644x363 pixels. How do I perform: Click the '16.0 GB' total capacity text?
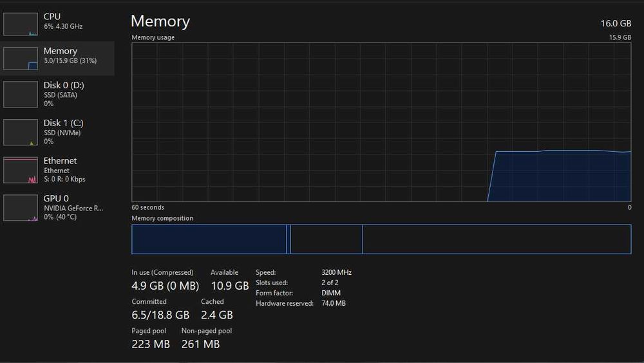coord(616,23)
